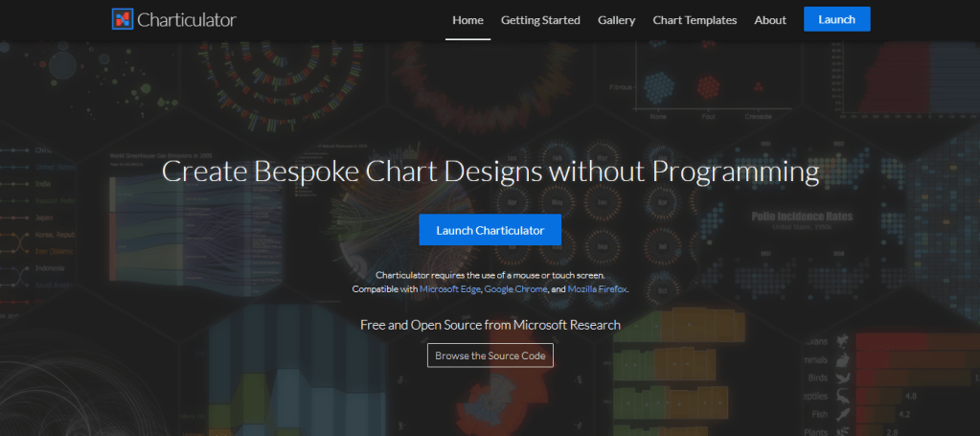Go to the Getting Started page
Viewport: 980px width, 436px height.
point(540,20)
